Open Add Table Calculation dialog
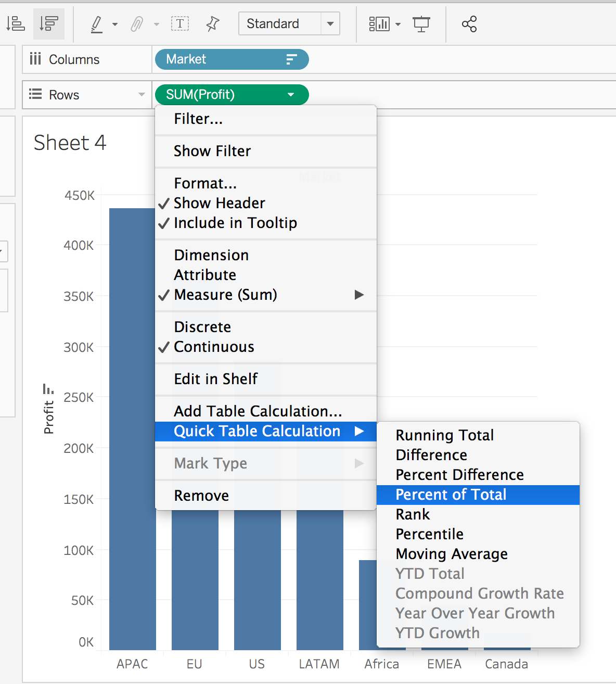 pyautogui.click(x=258, y=411)
